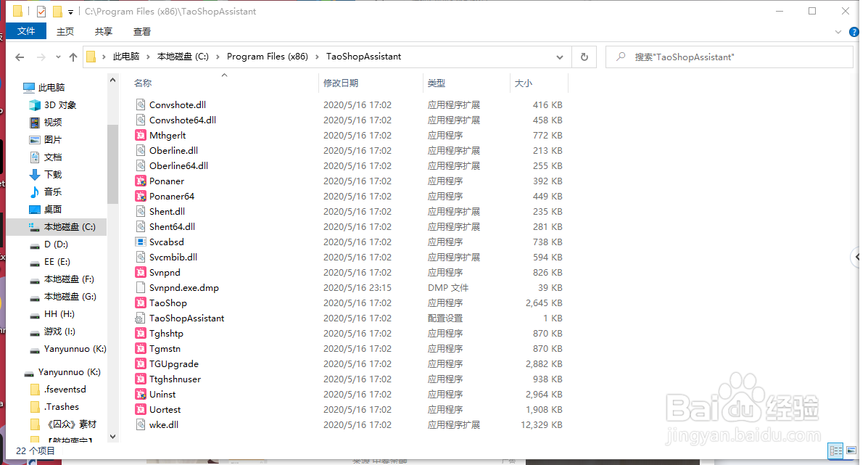Open 视频 folder in navigation pane
Image resolution: width=868 pixels, height=465 pixels.
[46, 123]
